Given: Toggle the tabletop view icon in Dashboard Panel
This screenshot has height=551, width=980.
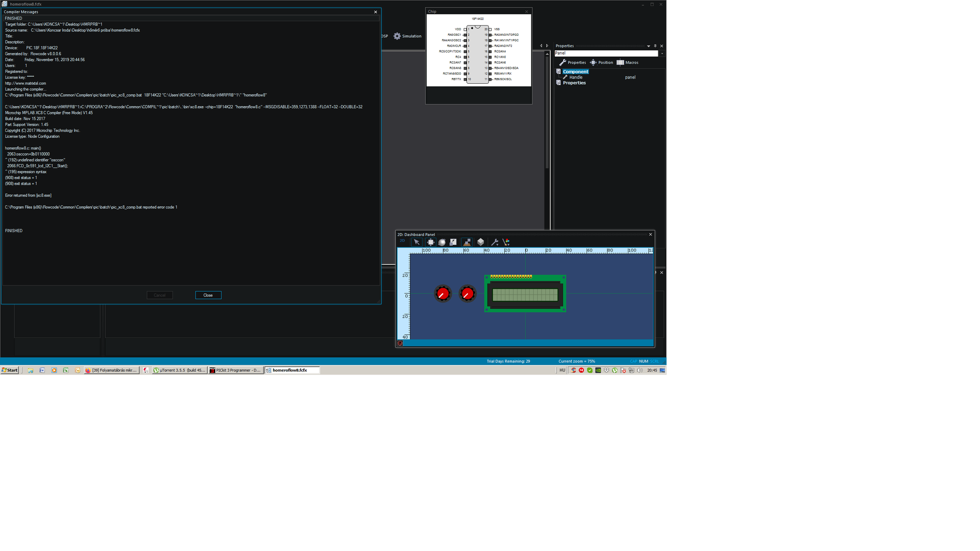Looking at the screenshot, I should pyautogui.click(x=467, y=242).
